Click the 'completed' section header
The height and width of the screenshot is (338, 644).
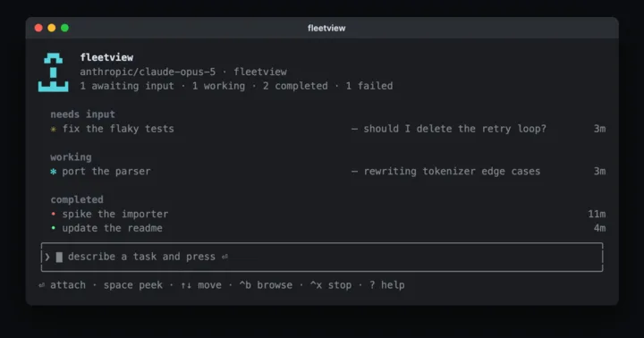(77, 199)
